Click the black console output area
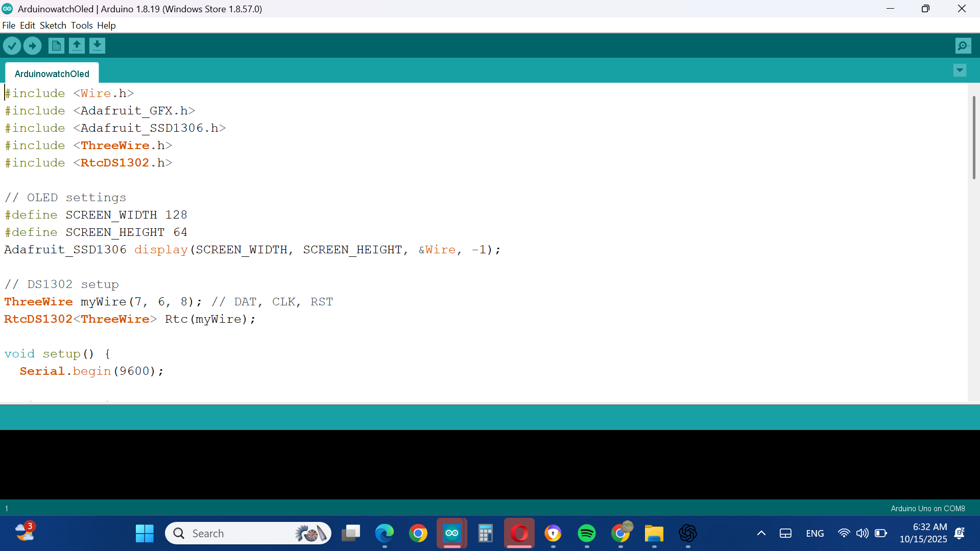Screen dimensions: 980x551 (x=490, y=465)
